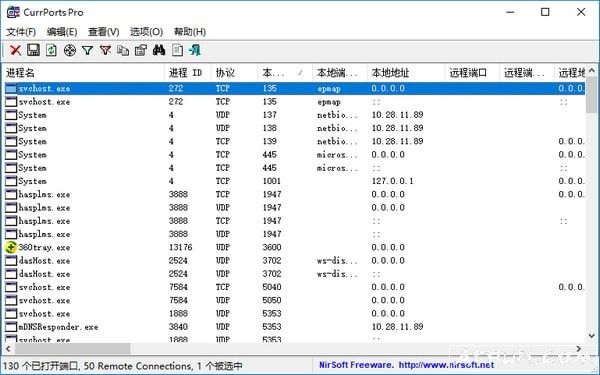Click the icon beside mDNSResponder.exe
Viewport: 600px width, 375px height.
[11, 327]
